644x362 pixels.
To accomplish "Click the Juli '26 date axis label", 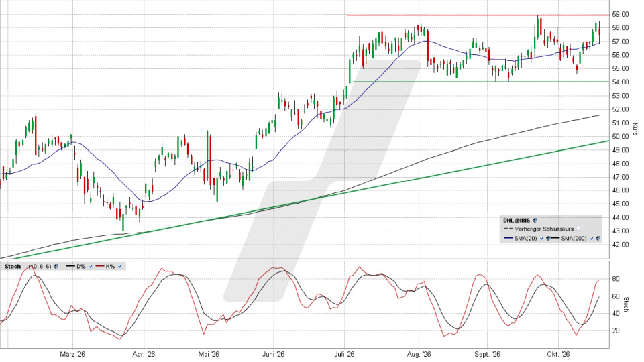I will pos(345,354).
